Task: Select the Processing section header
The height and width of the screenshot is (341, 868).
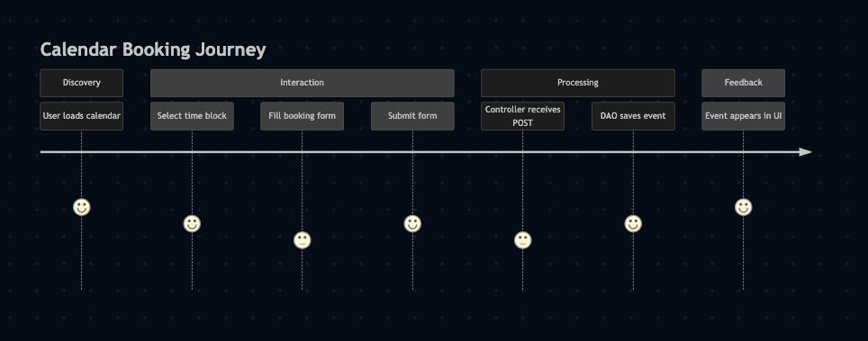Action: point(578,83)
